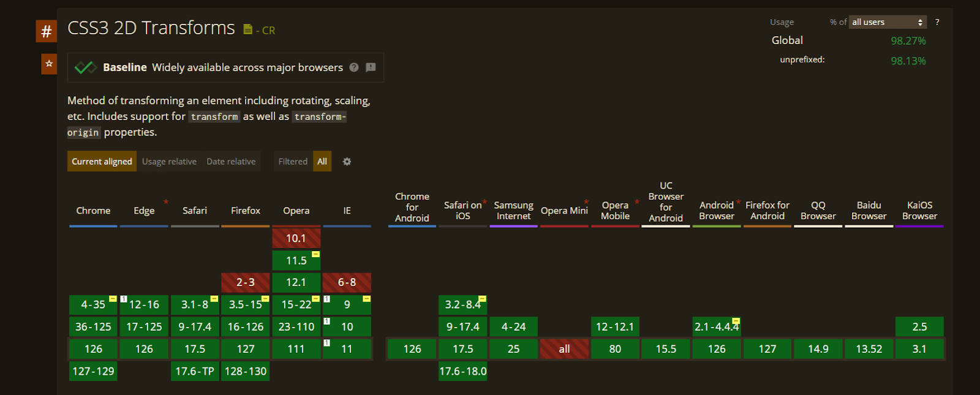Click the Baseline checkmark icon

tap(85, 67)
